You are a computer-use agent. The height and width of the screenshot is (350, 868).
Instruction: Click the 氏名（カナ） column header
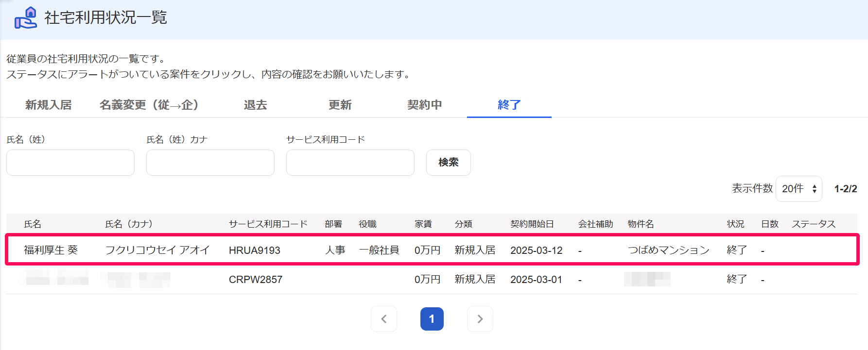[129, 224]
